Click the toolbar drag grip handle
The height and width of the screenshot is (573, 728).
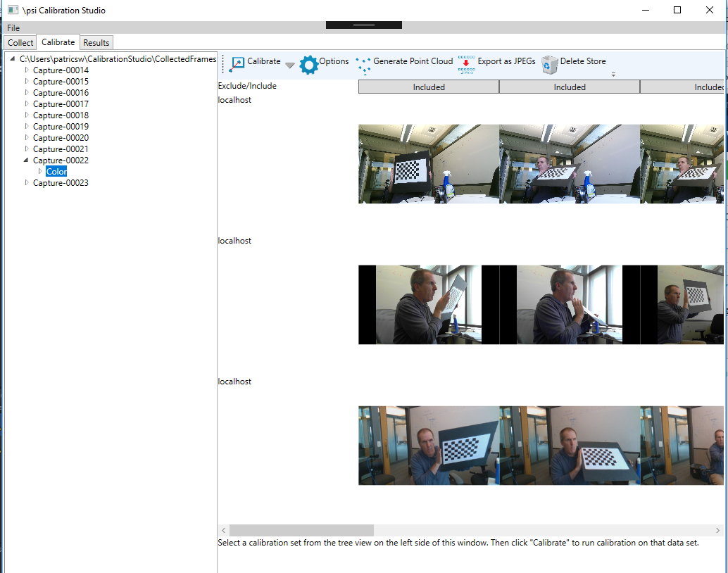[x=223, y=64]
